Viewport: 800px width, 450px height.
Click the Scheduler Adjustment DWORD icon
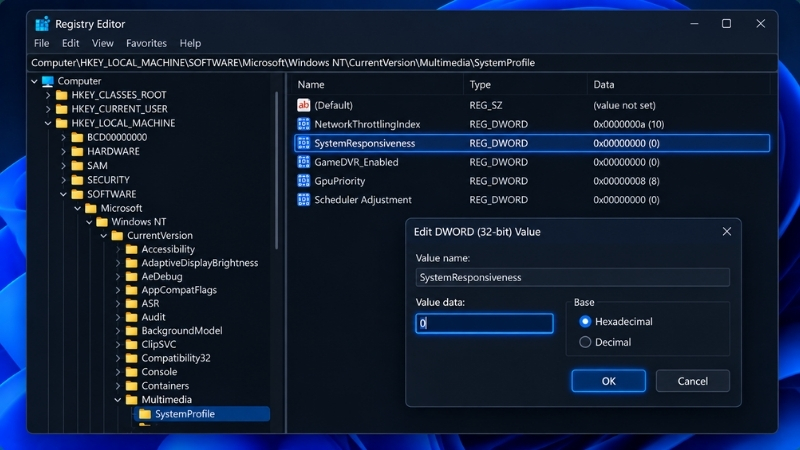pyautogui.click(x=304, y=199)
